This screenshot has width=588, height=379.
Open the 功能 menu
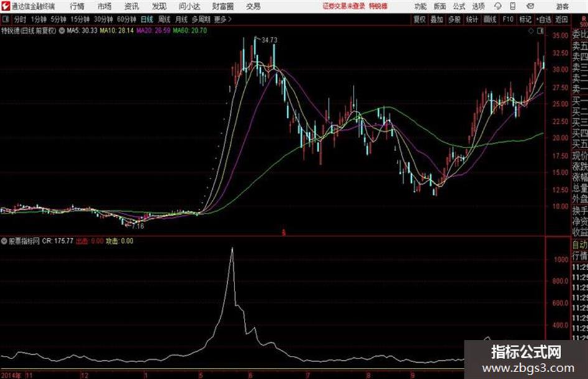click(421, 6)
